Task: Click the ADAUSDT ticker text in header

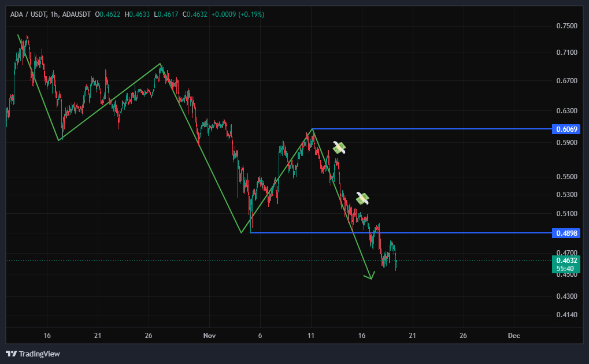Action: point(76,14)
